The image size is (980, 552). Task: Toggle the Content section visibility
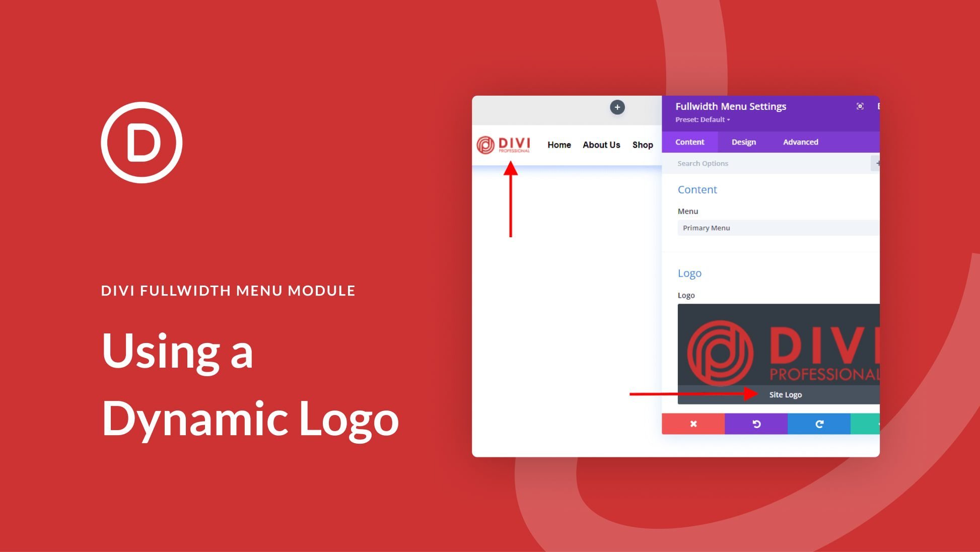click(x=698, y=189)
